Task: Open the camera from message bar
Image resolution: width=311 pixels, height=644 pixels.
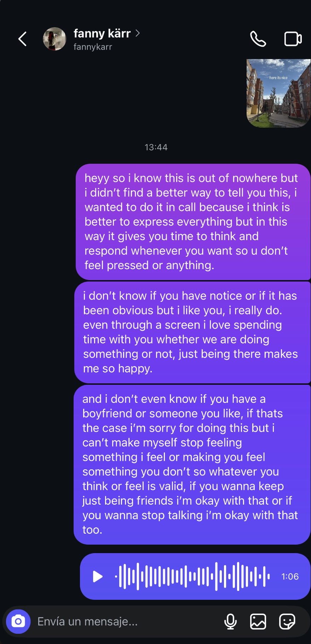Action: click(x=18, y=621)
